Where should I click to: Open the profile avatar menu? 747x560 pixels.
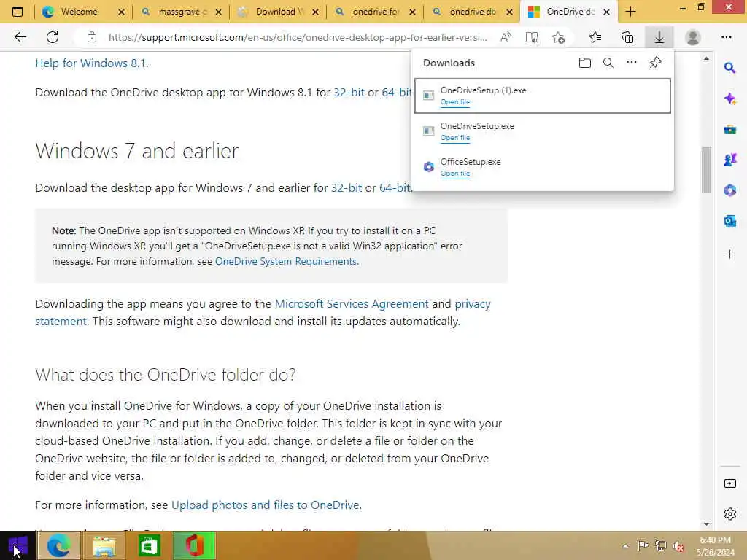point(693,37)
